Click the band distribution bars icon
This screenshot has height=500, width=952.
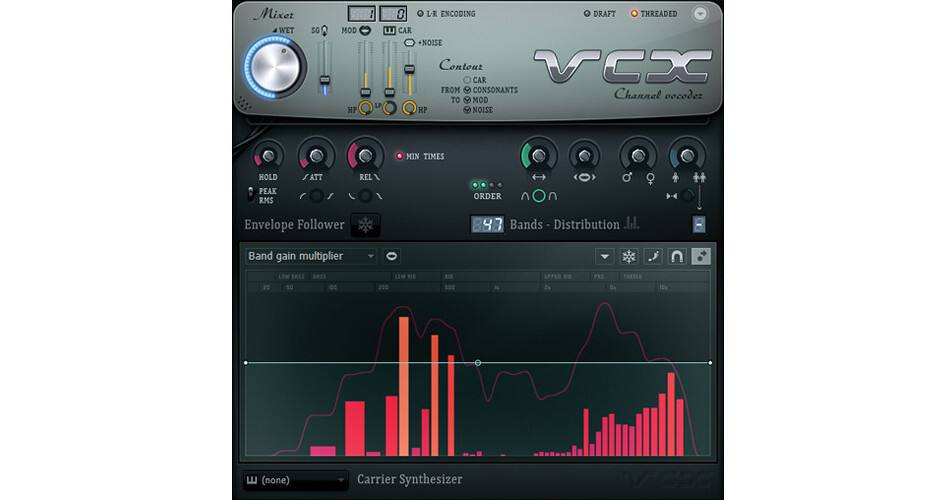click(631, 223)
